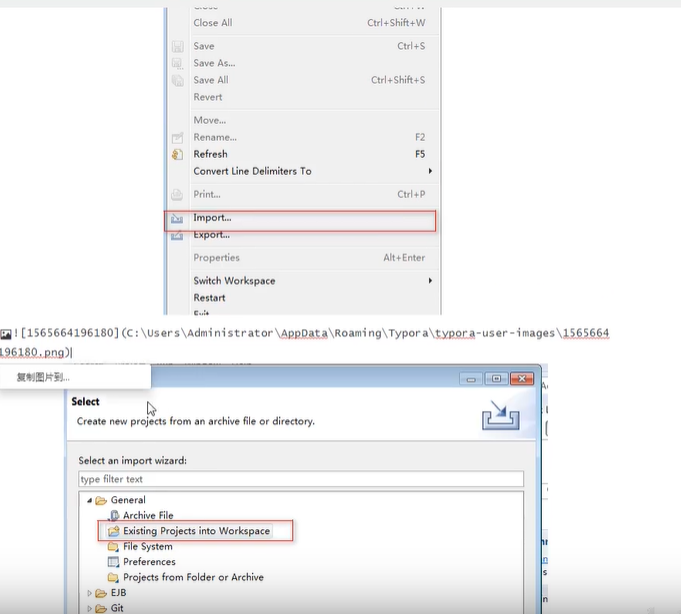Screen dimensions: 681x614
Task: Select Existing Projects into Workspace
Action: coord(196,531)
